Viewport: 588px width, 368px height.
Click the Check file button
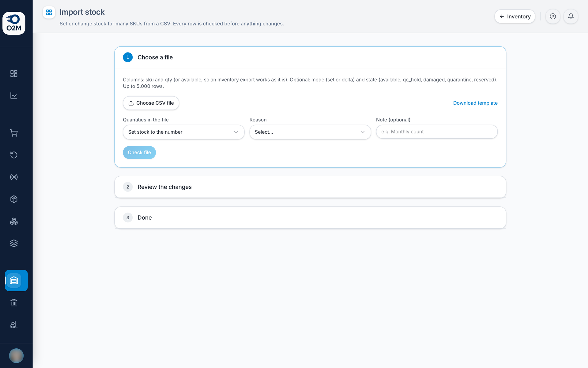[139, 152]
